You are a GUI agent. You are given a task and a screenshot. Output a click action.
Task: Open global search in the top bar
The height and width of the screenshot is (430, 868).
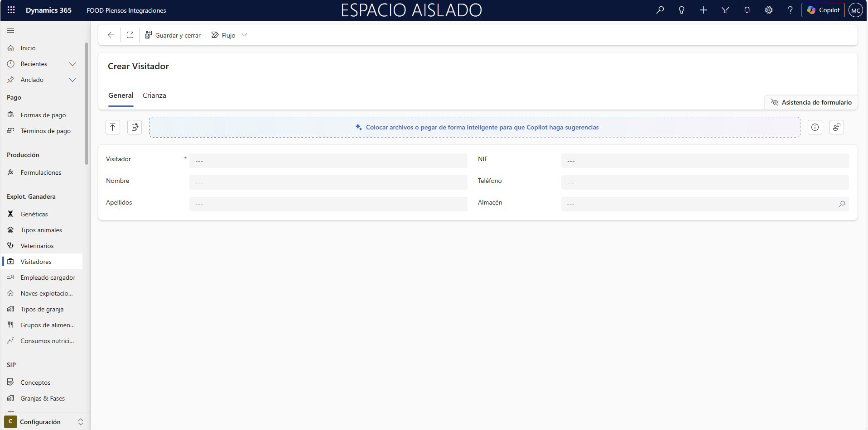(x=661, y=10)
